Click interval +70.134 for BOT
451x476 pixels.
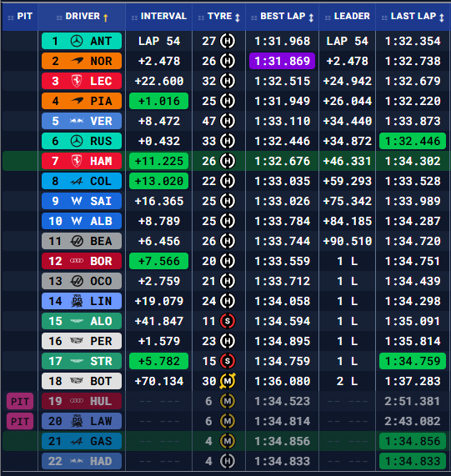pos(158,381)
